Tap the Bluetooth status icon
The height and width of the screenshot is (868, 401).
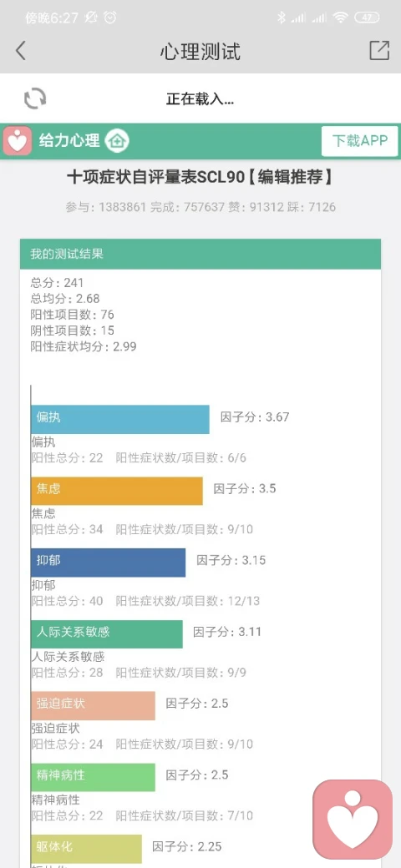coord(282,18)
